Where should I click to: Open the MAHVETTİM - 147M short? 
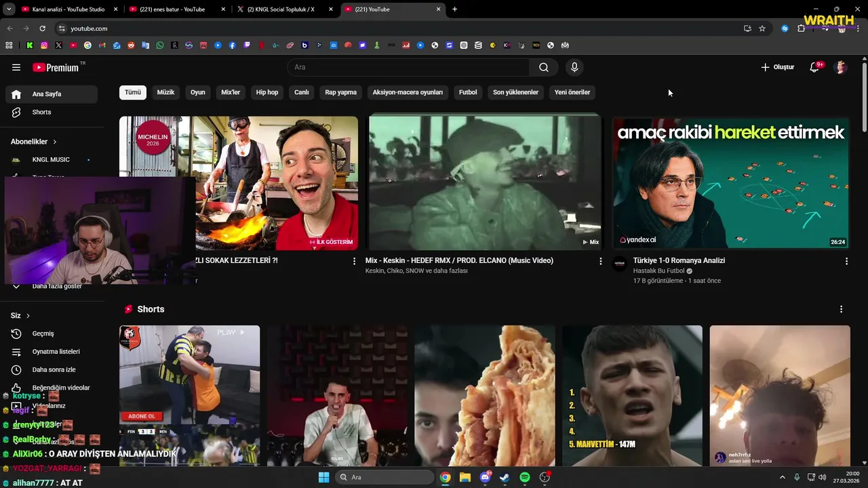tap(632, 395)
